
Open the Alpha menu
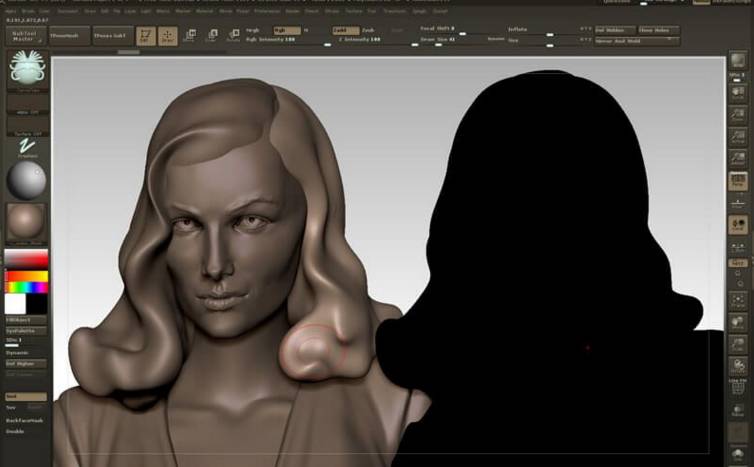(x=11, y=11)
